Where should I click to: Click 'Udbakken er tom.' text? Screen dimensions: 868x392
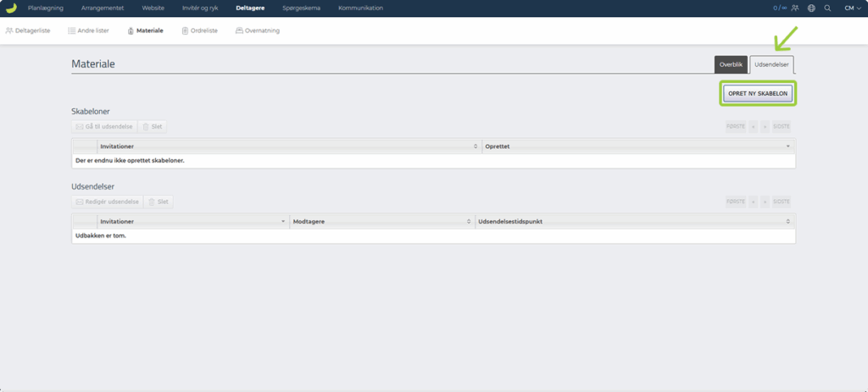pyautogui.click(x=101, y=235)
